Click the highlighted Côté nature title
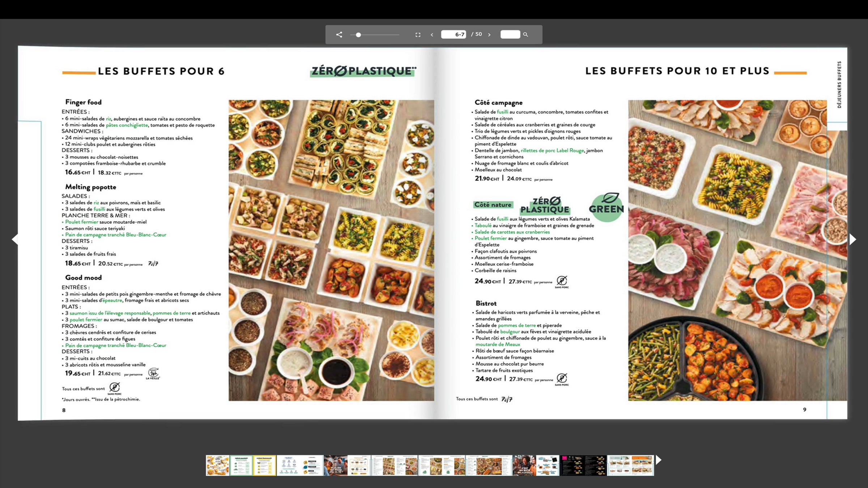This screenshot has width=868, height=488. [493, 205]
